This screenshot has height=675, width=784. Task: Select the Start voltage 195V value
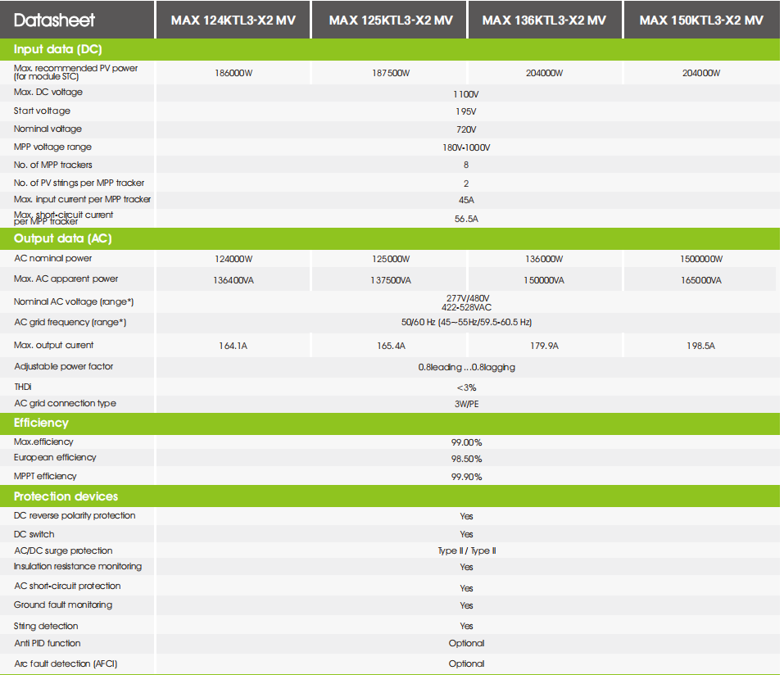[x=466, y=111]
